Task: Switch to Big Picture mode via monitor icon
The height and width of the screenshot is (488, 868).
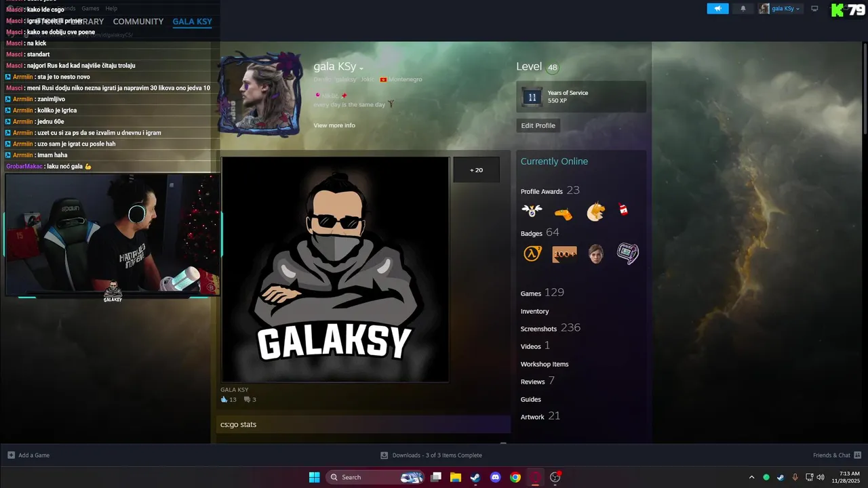Action: (x=815, y=9)
